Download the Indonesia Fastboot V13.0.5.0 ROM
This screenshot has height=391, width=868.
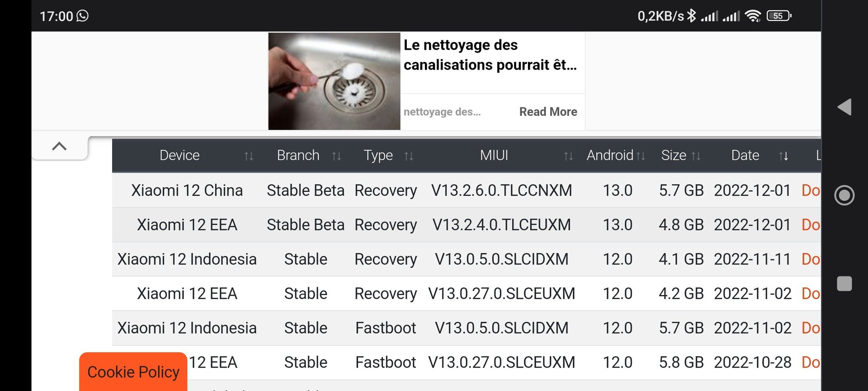[811, 328]
